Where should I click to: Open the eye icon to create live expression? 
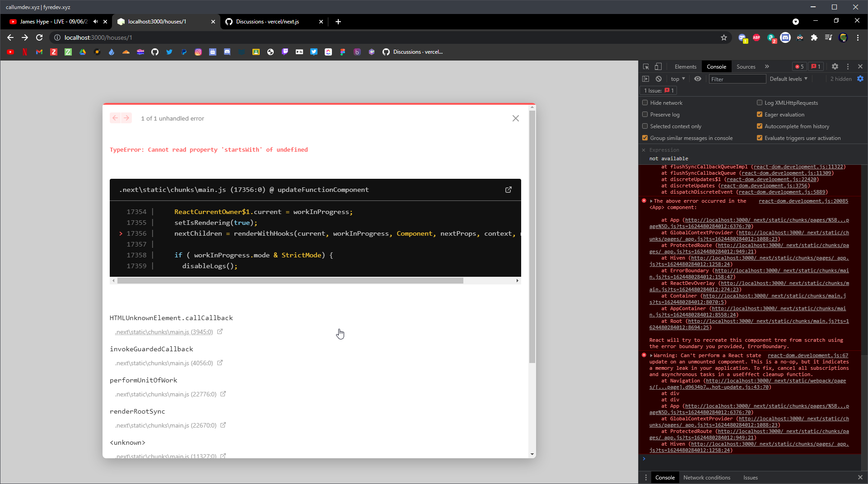tap(698, 79)
